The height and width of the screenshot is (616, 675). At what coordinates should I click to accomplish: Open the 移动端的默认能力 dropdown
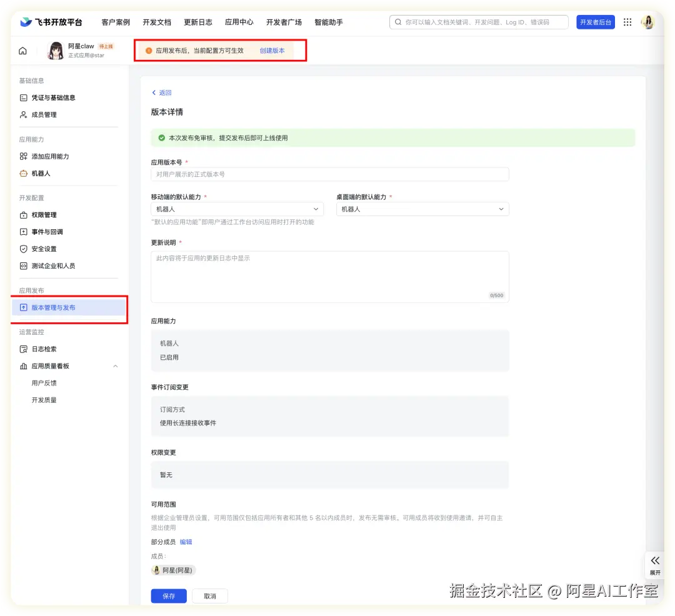click(x=237, y=209)
